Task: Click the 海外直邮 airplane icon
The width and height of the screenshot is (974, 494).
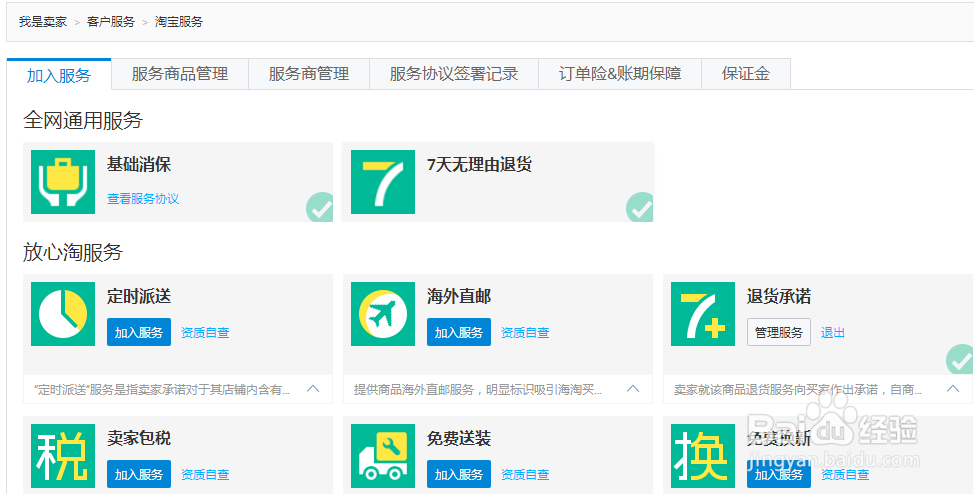Action: point(383,314)
